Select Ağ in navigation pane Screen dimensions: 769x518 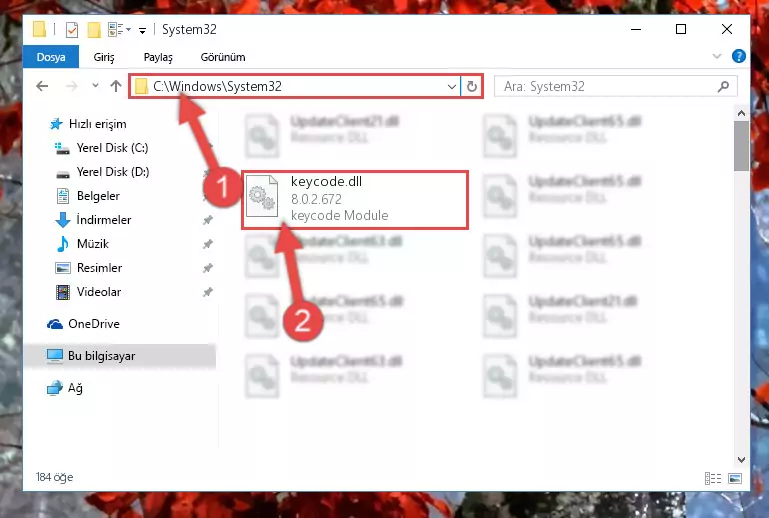tap(65, 388)
